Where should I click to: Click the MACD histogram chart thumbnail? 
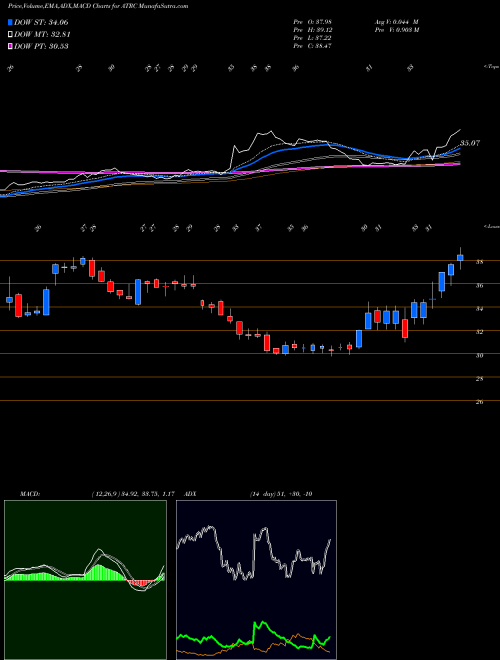point(85,579)
